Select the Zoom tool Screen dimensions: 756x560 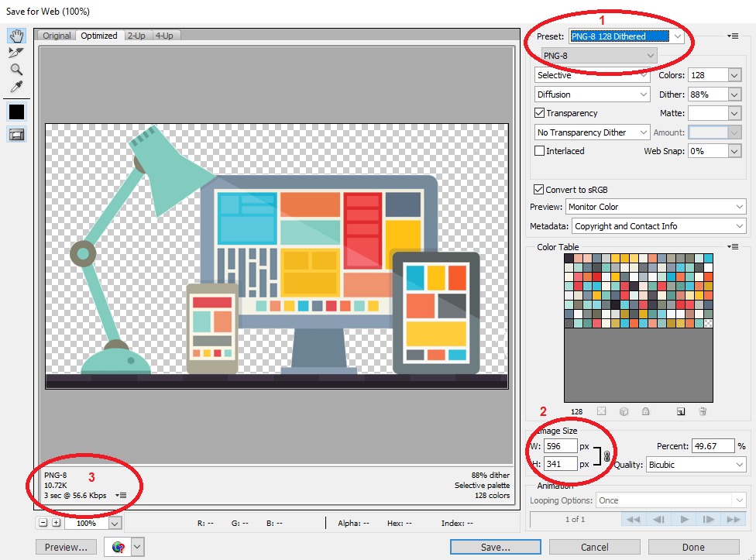16,70
